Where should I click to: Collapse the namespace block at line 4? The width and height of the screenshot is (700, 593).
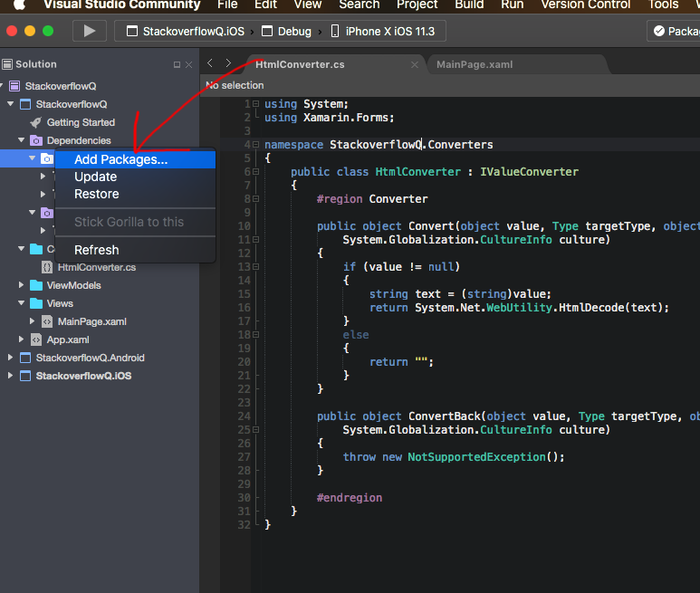coord(257,145)
